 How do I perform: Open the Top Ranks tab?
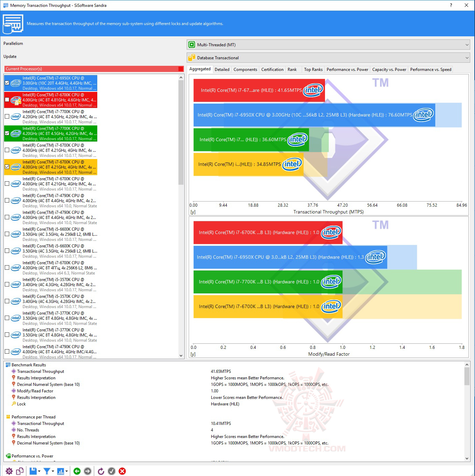[313, 70]
